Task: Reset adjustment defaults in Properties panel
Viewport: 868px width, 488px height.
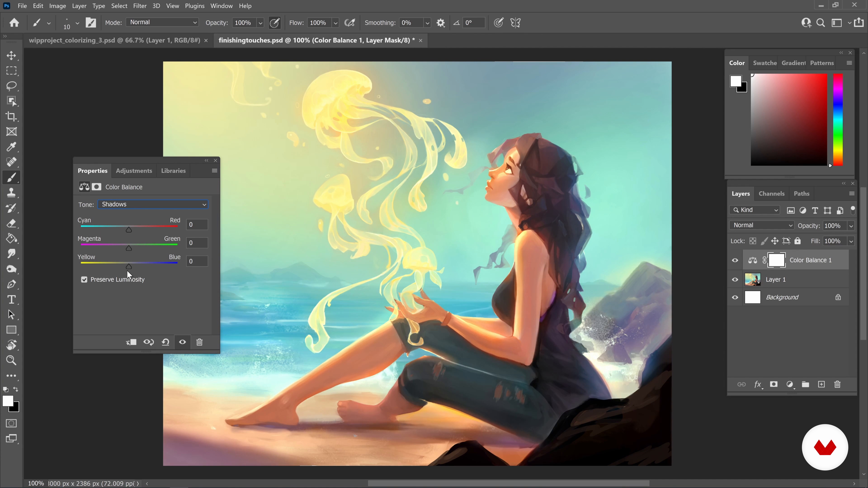Action: (165, 342)
